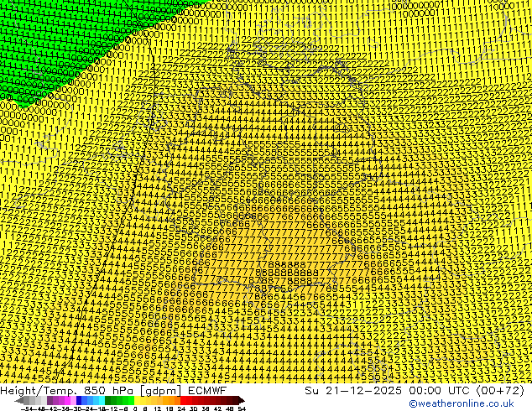
Task: Click the Height/Temp. 850 hPa ECMWF title
Action: tap(113, 390)
